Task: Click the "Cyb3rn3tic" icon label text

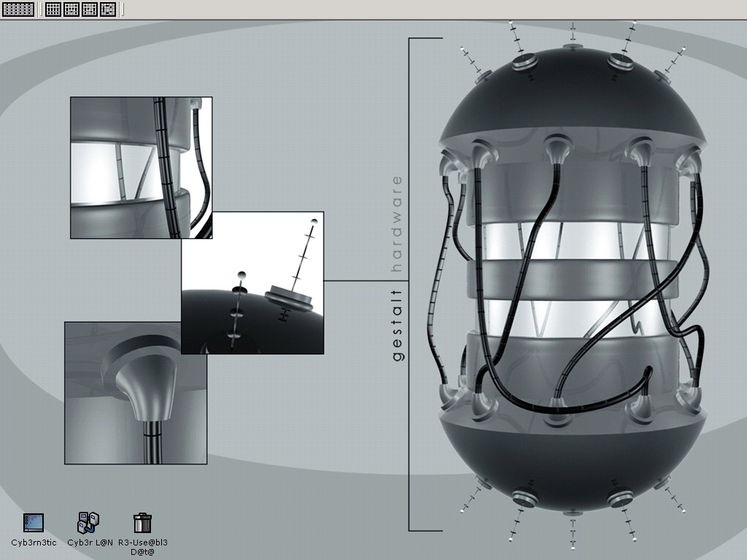Action: (x=34, y=542)
